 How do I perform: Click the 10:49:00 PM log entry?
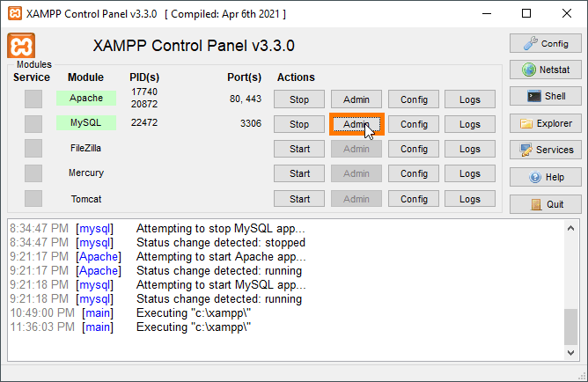130,312
